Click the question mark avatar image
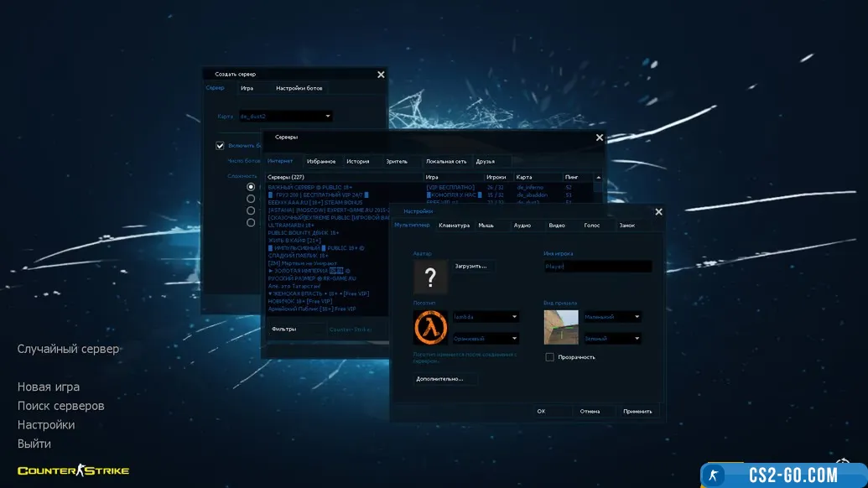This screenshot has height=488, width=868. 430,277
